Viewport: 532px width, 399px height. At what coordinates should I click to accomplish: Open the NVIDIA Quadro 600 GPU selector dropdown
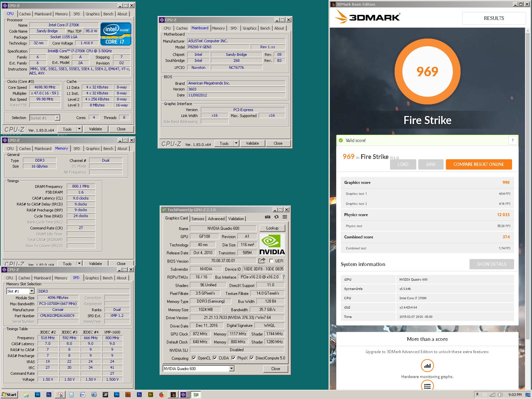pyautogui.click(x=232, y=368)
